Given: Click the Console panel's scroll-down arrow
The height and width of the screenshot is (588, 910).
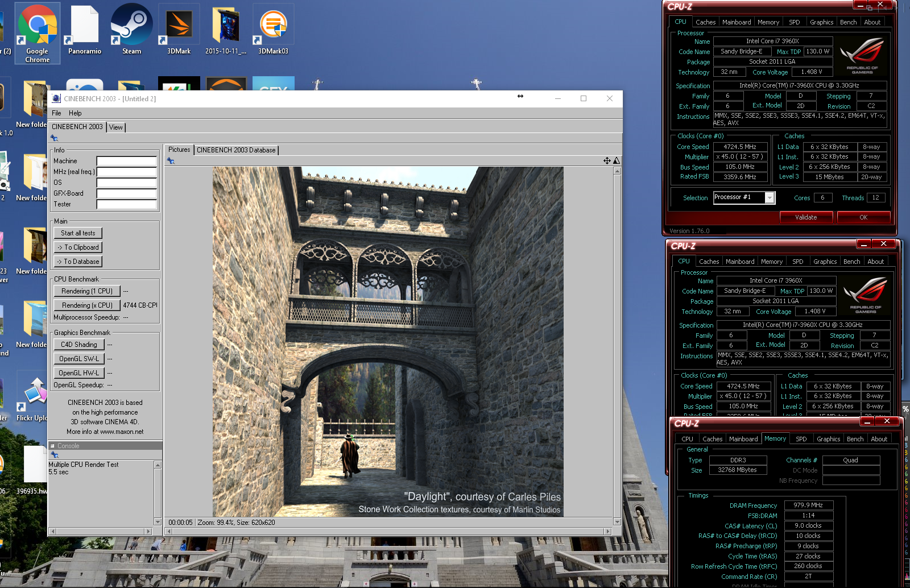Looking at the screenshot, I should (158, 521).
